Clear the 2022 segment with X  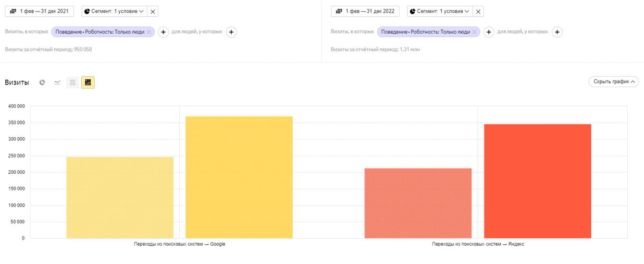click(x=478, y=12)
